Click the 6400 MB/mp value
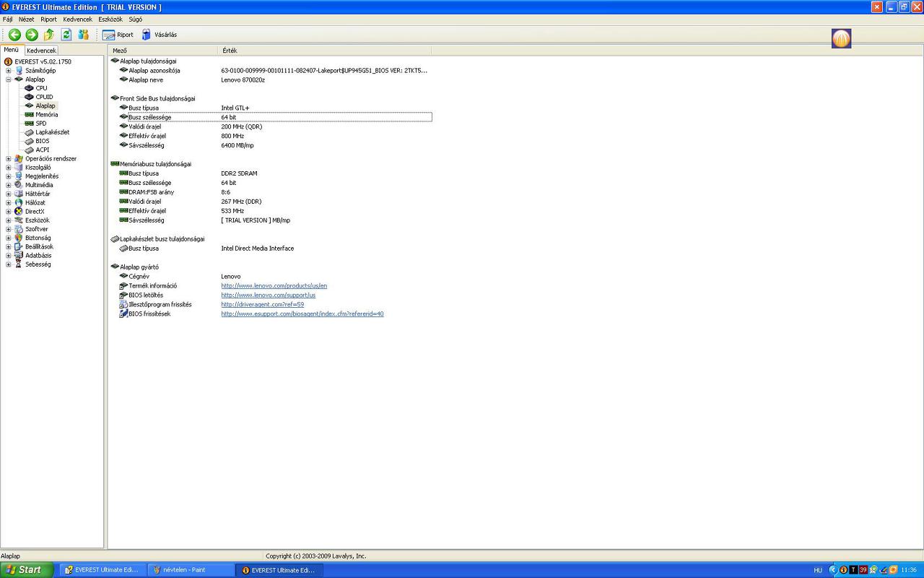The width and height of the screenshot is (924, 578). point(237,146)
